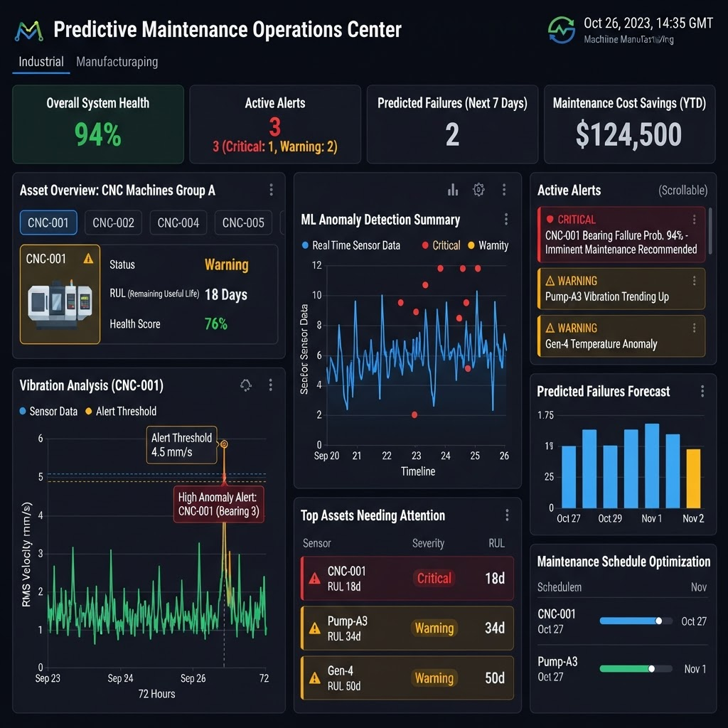This screenshot has width=728, height=728.
Task: Open Top Assets Needing Attention three-dot menu
Action: click(x=507, y=515)
